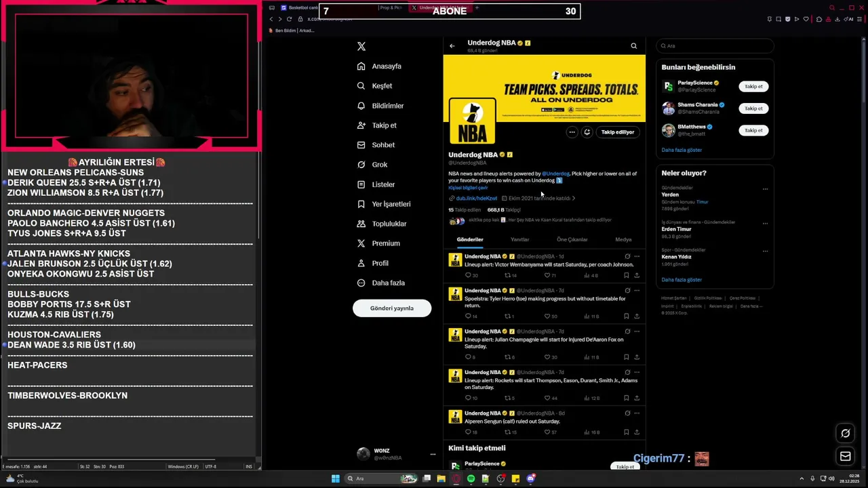Image resolution: width=868 pixels, height=488 pixels.
Task: Bookmark the Rockets lineup post
Action: click(x=626, y=398)
